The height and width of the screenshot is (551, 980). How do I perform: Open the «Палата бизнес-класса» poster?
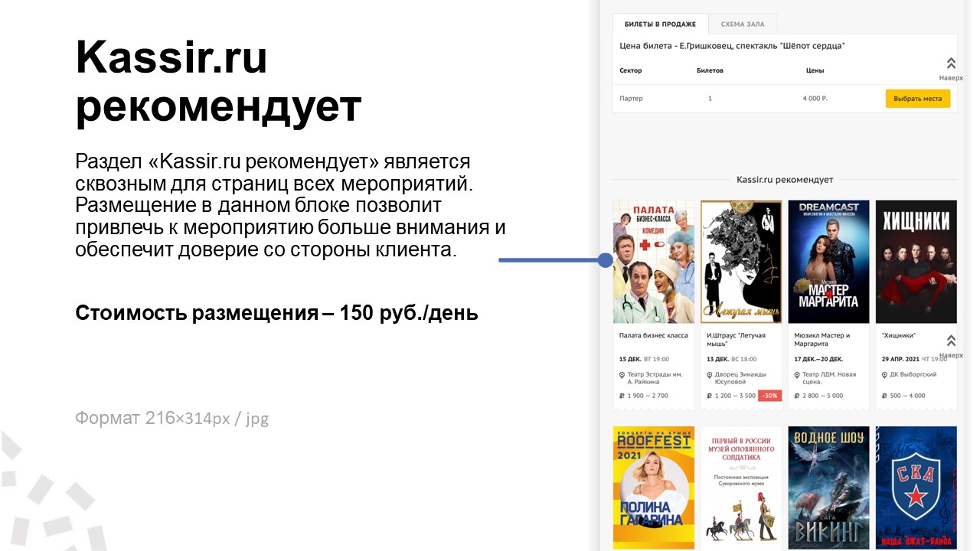pyautogui.click(x=654, y=262)
